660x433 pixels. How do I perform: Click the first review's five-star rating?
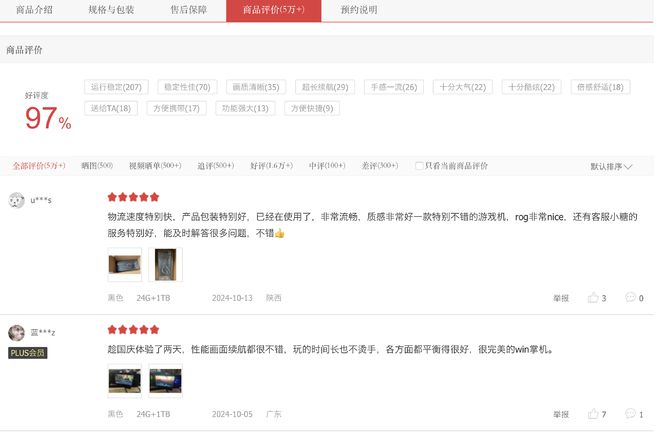point(133,198)
